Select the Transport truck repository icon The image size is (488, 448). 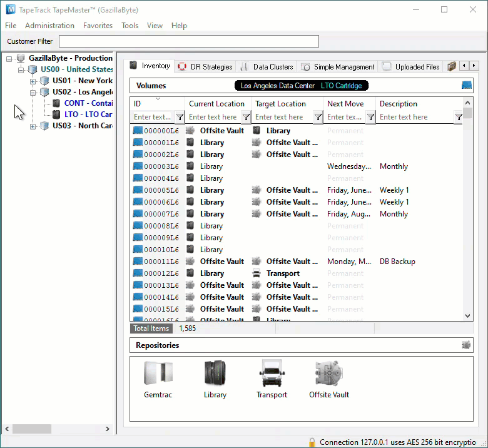click(x=272, y=373)
